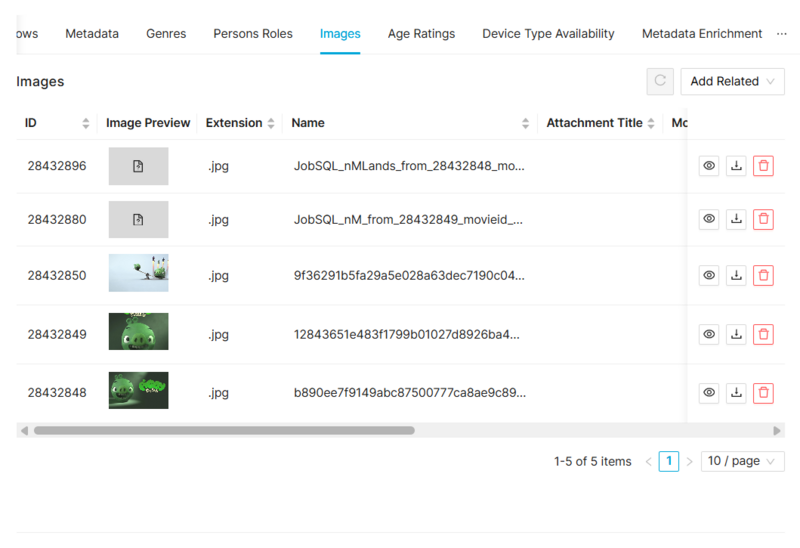Viewport: 800px width, 548px height.
Task: Download image 28432896
Action: tap(736, 166)
